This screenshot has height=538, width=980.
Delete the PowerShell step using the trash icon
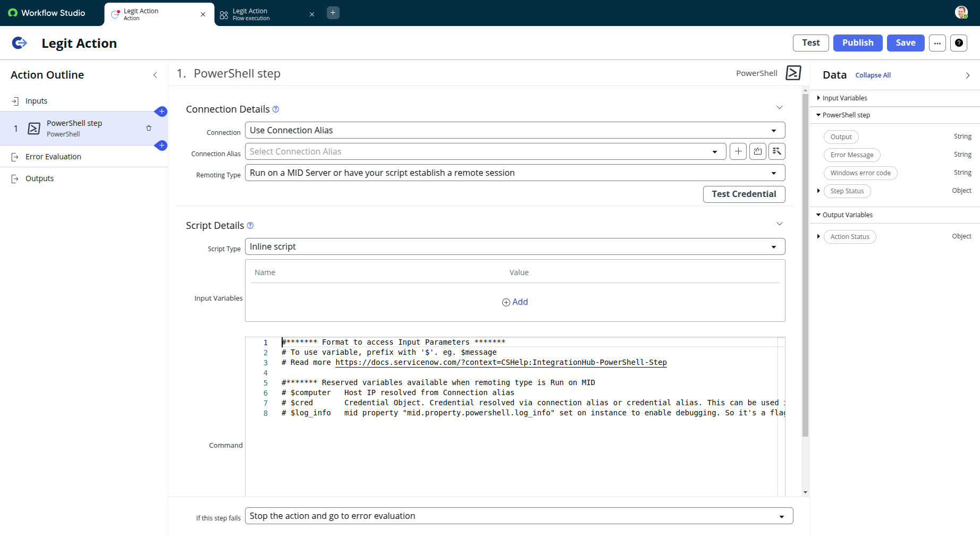(148, 128)
